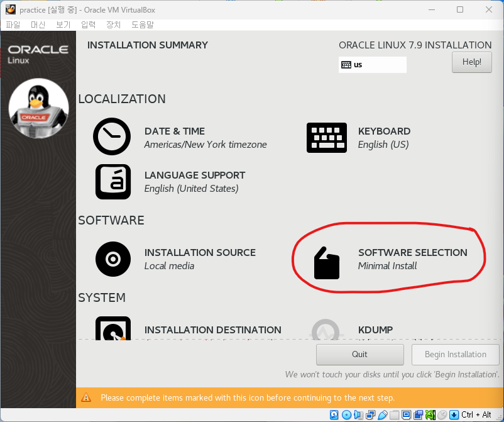Open Installation Source disc icon
The image size is (504, 422).
[x=113, y=259]
